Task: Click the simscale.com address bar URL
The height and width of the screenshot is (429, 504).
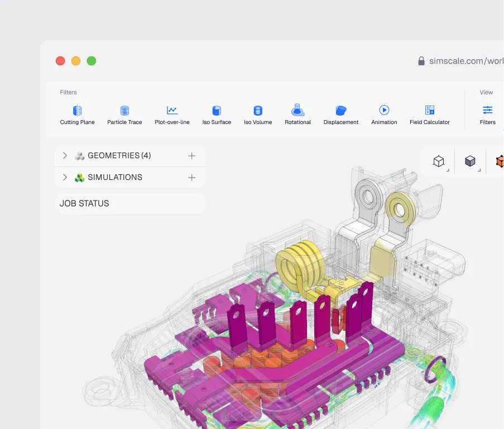Action: pos(467,61)
